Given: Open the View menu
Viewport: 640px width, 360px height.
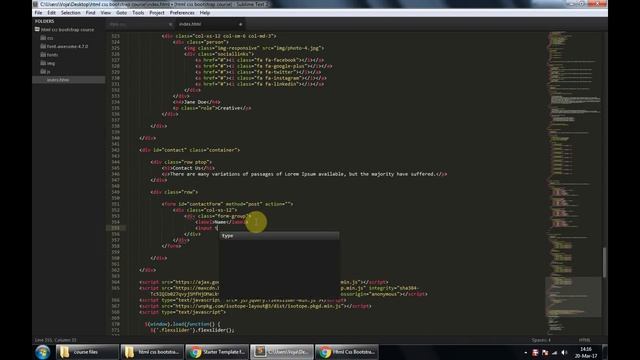Looking at the screenshot, I should tap(106, 13).
